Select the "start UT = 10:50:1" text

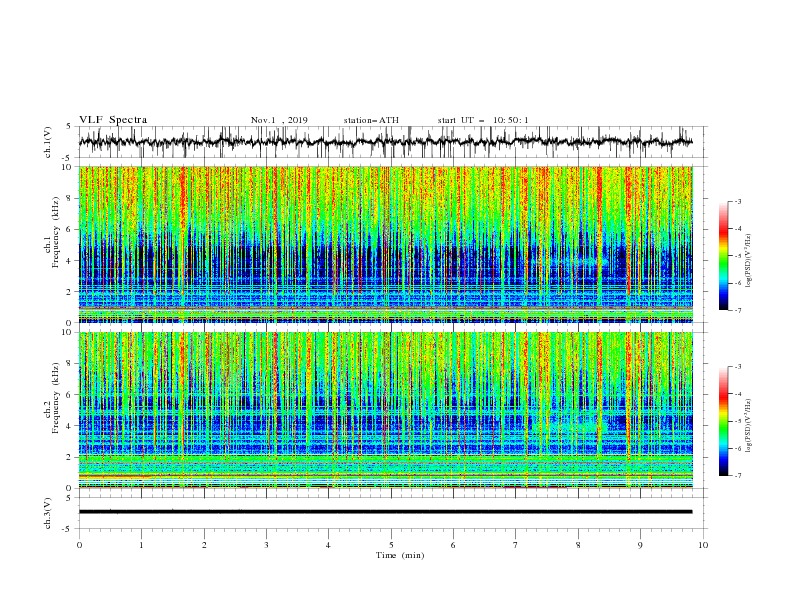[x=483, y=120]
